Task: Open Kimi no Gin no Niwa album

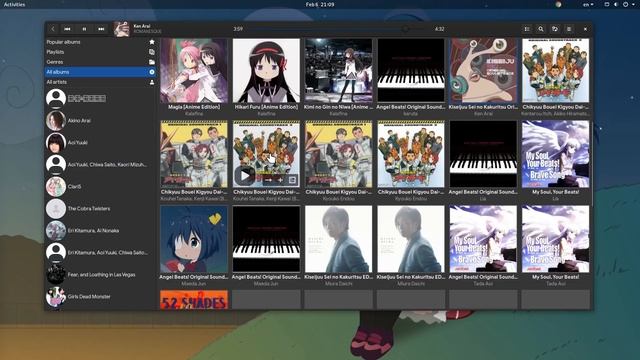Action: [x=338, y=71]
